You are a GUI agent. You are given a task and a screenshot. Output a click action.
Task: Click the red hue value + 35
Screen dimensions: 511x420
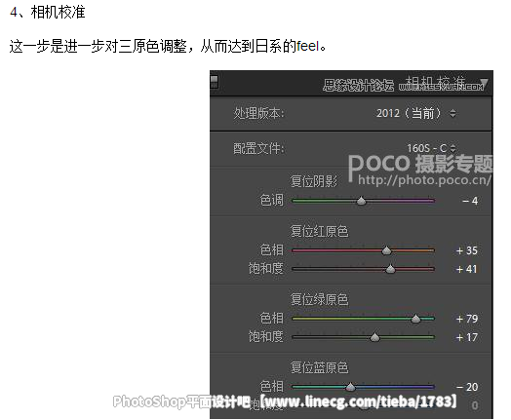pos(467,250)
